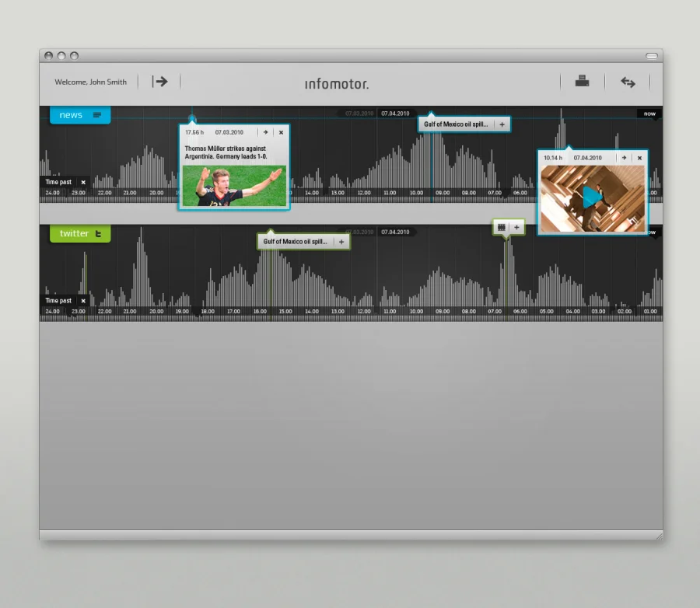The height and width of the screenshot is (608, 700).
Task: Open the Thomas Müller football photo
Action: pyautogui.click(x=234, y=186)
